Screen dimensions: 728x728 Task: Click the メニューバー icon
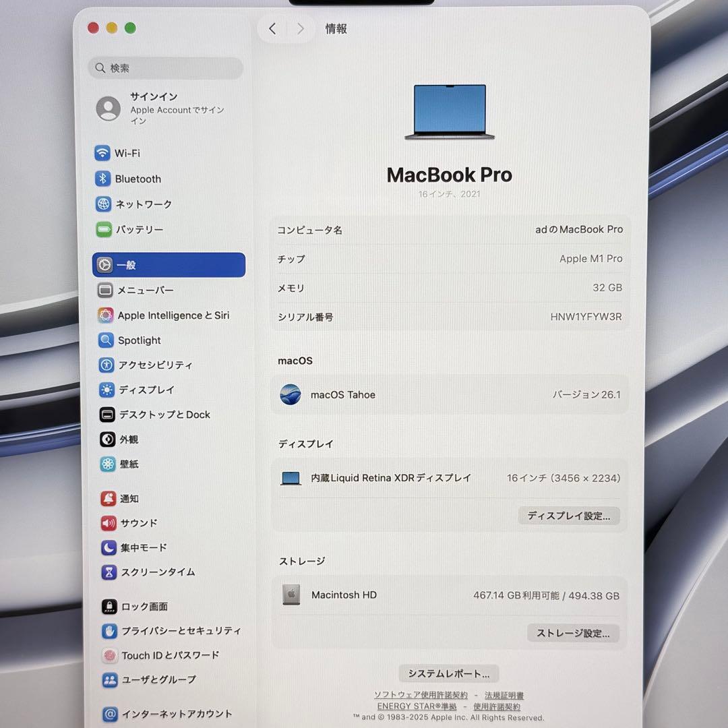[105, 290]
